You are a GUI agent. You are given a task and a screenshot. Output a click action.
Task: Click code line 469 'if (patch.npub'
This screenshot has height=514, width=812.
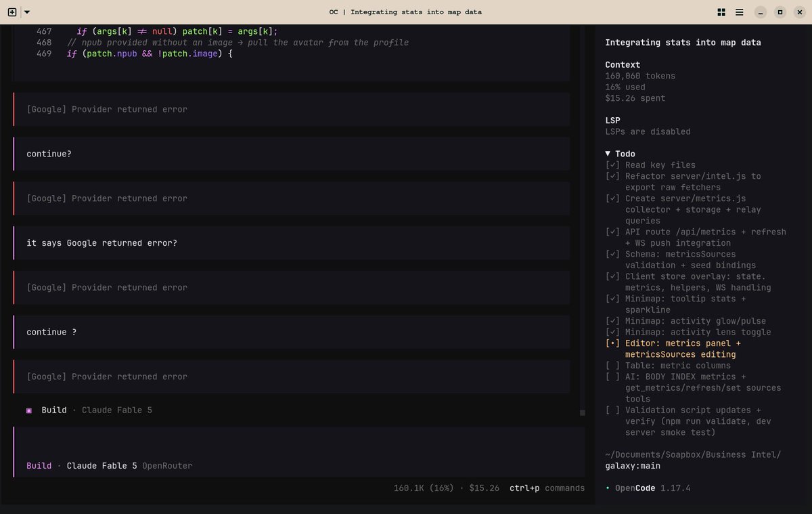click(x=150, y=53)
